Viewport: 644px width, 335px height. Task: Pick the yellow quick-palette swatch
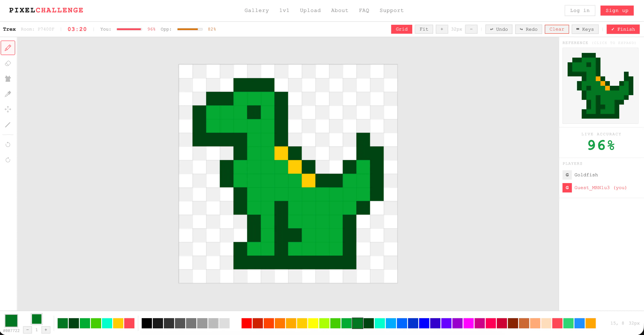tap(118, 323)
